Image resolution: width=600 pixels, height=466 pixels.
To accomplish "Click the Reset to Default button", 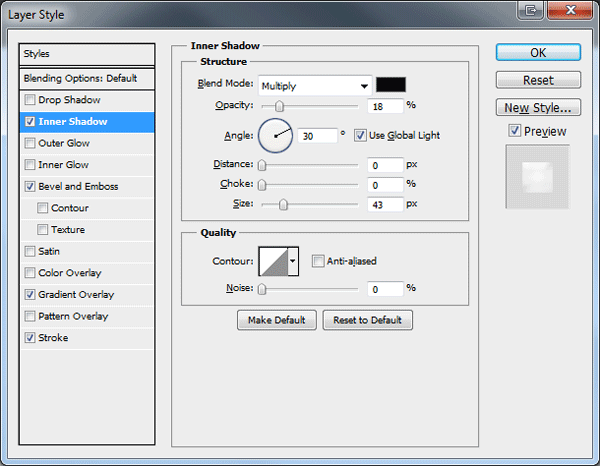I will coord(367,320).
